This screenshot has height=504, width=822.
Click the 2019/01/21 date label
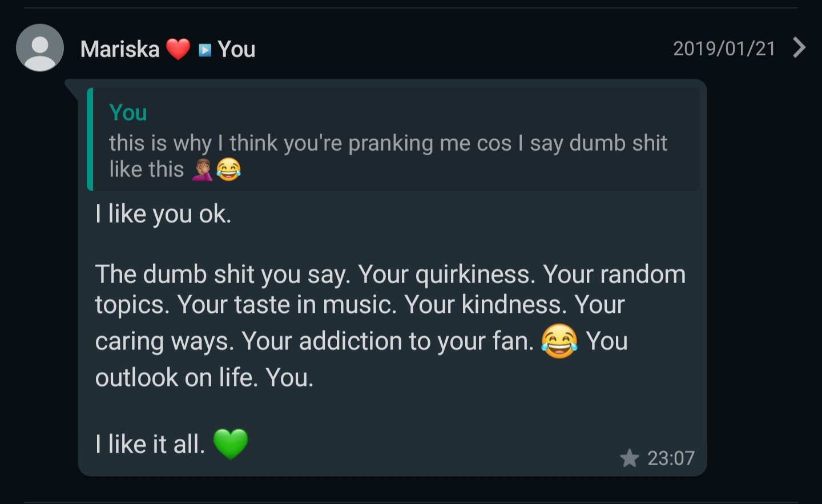724,49
